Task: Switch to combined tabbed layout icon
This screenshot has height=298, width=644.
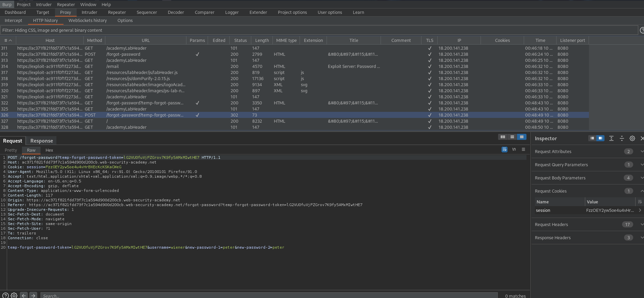Action: 522,137
